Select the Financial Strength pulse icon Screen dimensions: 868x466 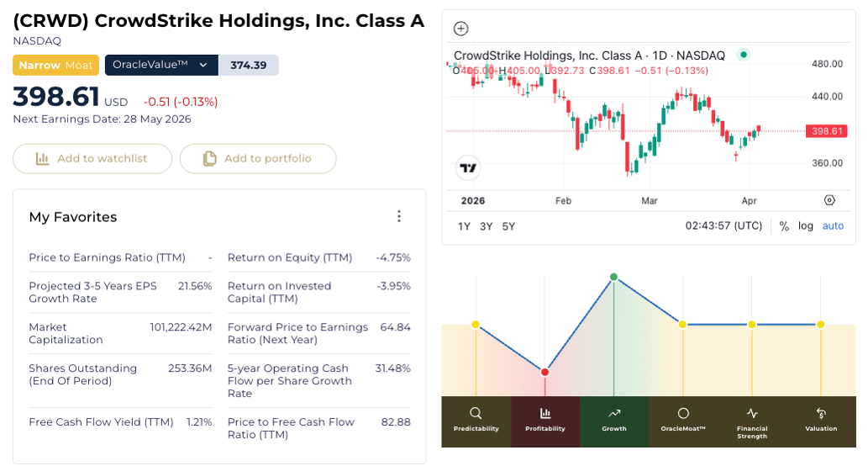pos(752,413)
